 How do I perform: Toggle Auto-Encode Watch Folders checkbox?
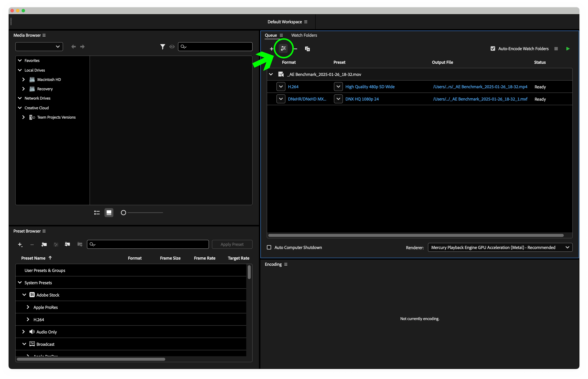[492, 49]
